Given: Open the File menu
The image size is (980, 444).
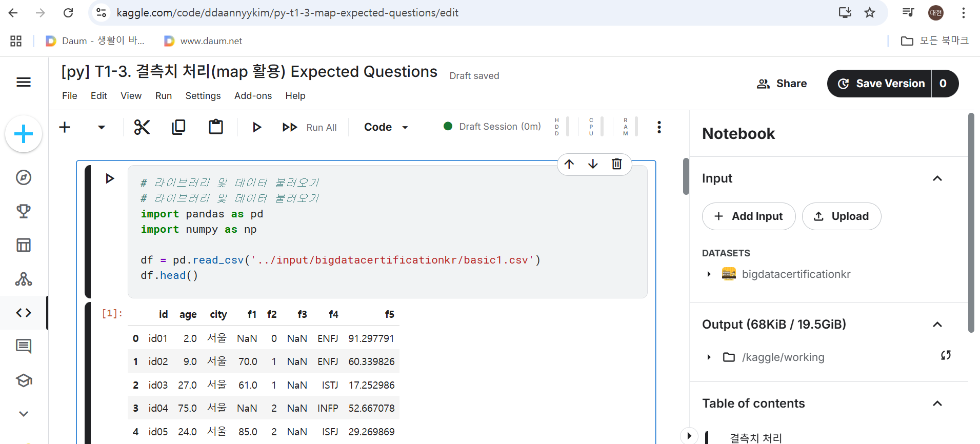Looking at the screenshot, I should pos(70,96).
